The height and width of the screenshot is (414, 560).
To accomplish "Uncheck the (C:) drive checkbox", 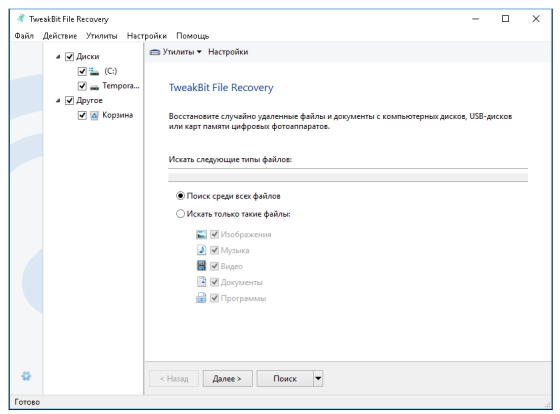I will pyautogui.click(x=82, y=71).
